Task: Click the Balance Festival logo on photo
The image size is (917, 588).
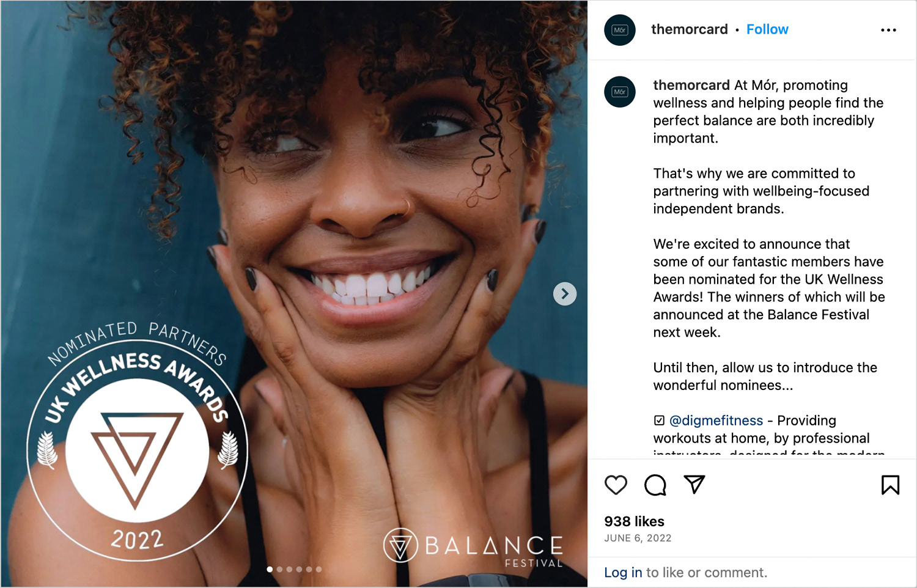Action: pos(473,547)
